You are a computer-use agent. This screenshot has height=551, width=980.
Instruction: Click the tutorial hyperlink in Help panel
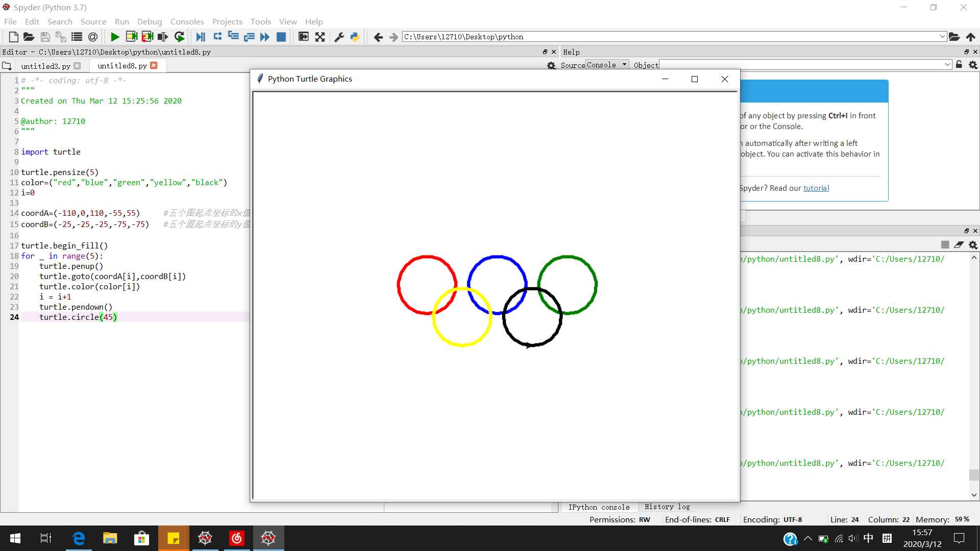click(816, 188)
